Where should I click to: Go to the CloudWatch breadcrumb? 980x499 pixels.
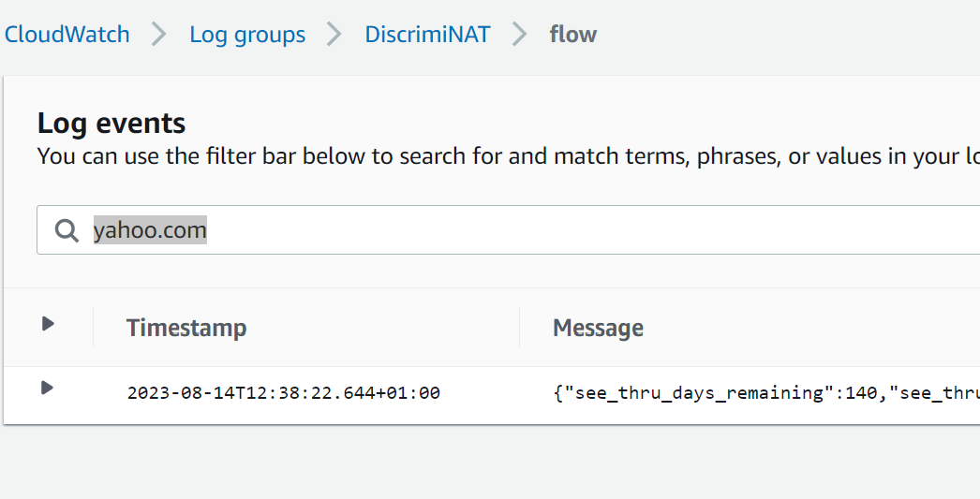tap(67, 35)
